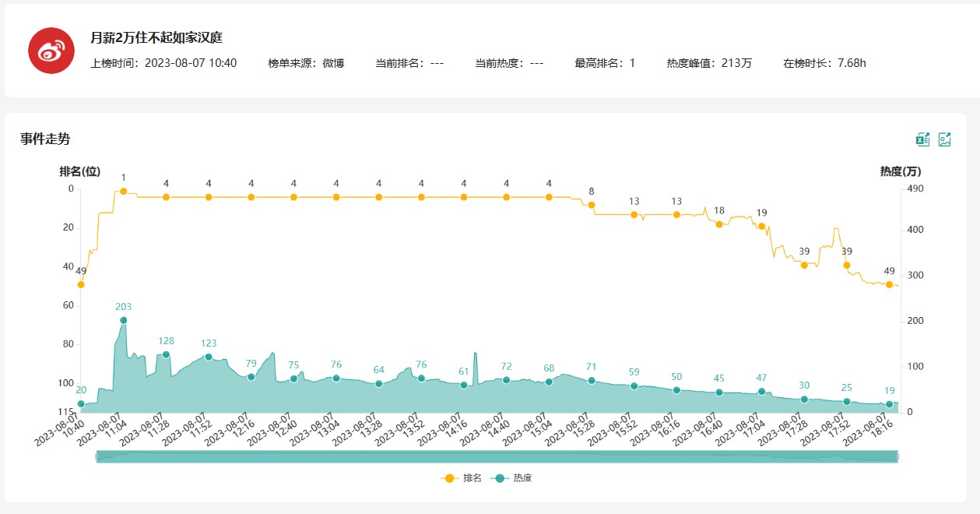Click the middle of the time range bar
This screenshot has height=514, width=980.
click(497, 457)
